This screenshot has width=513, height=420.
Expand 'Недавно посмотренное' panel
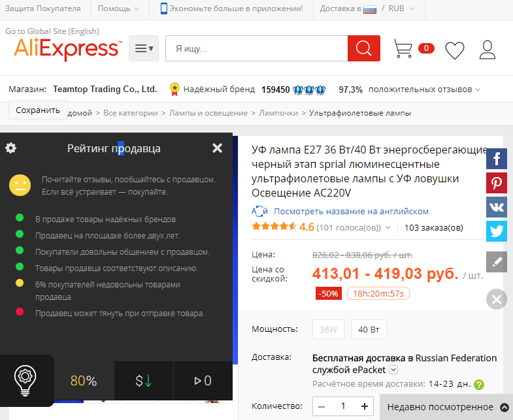[x=446, y=407]
